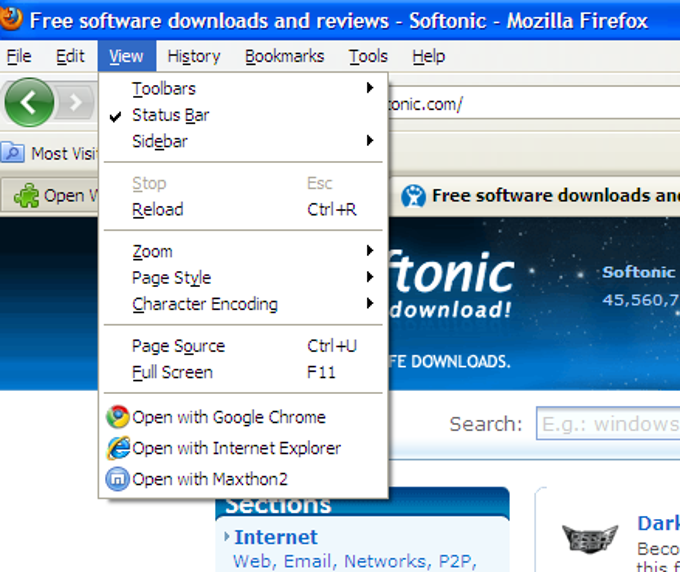Open the Internet section link
680x572 pixels.
coord(276,537)
